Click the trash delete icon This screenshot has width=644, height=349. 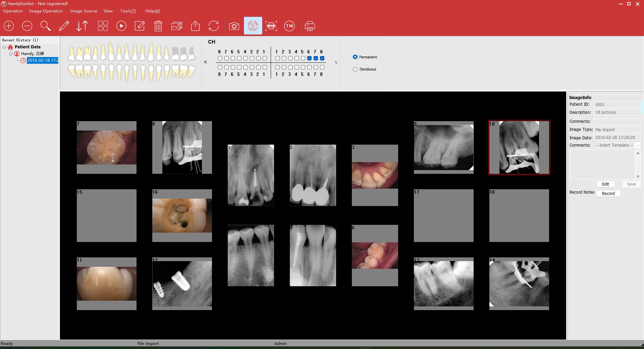158,26
